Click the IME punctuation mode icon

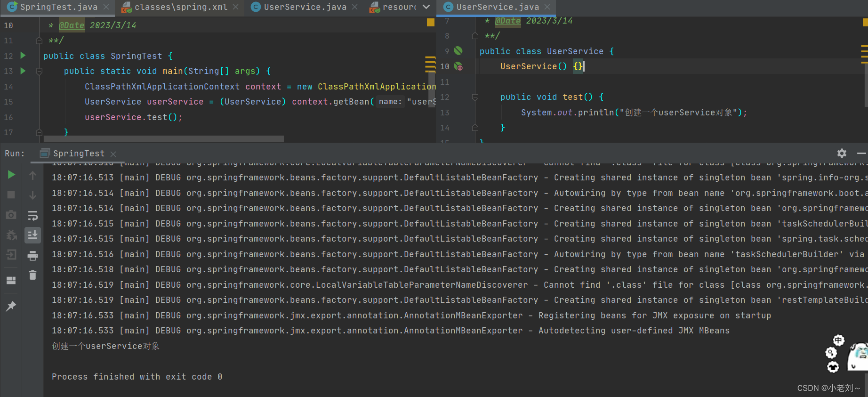tap(831, 353)
